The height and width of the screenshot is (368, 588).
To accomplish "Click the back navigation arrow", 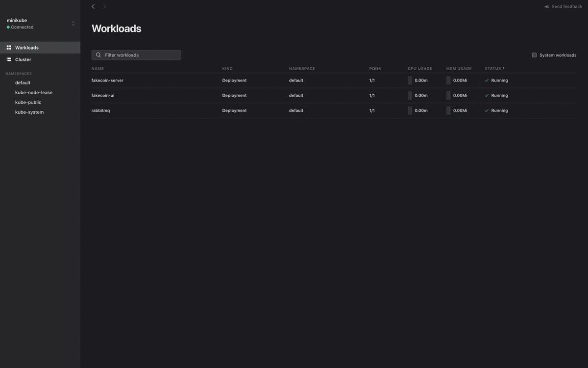I will pos(93,6).
